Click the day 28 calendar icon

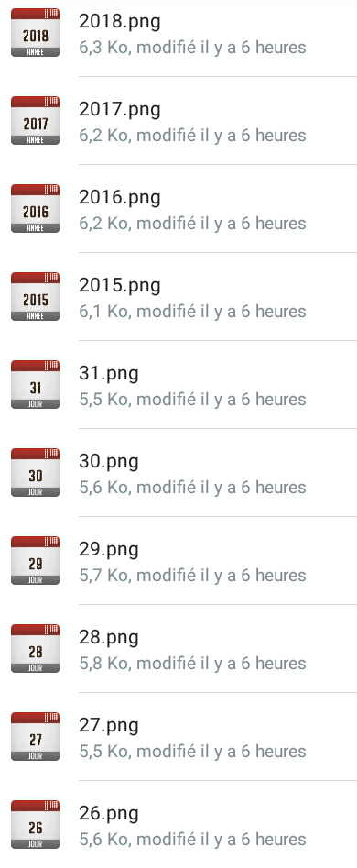tap(35, 649)
